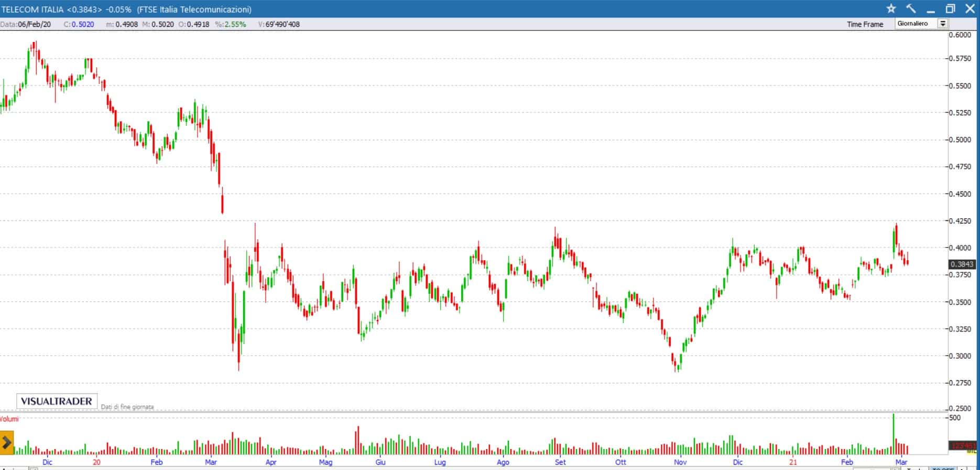Image resolution: width=980 pixels, height=470 pixels.
Task: Add chart to favorites with star icon
Action: pyautogui.click(x=891, y=8)
